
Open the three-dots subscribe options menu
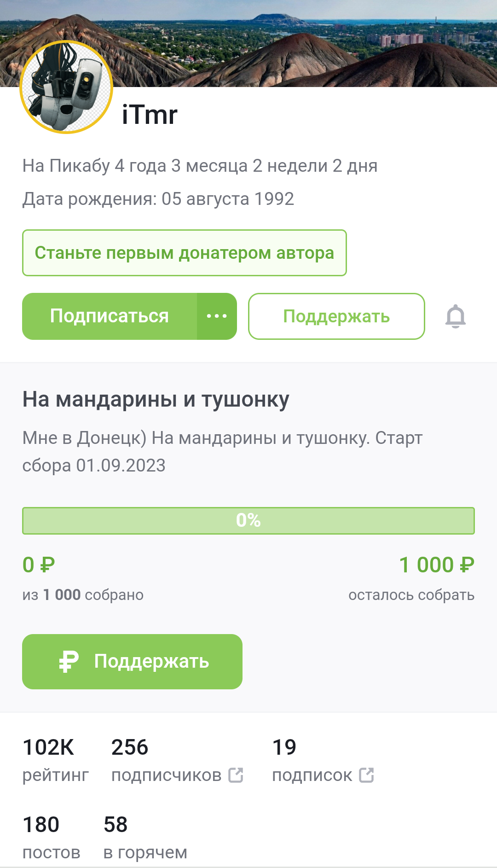(x=217, y=316)
